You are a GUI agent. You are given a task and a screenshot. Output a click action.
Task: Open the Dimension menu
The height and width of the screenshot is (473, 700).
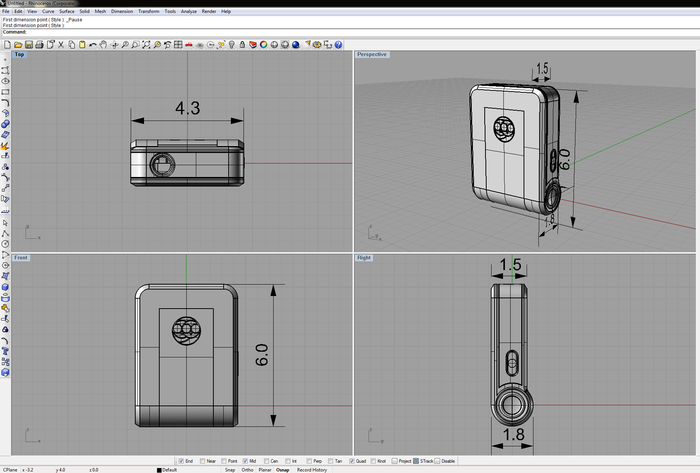pos(122,12)
